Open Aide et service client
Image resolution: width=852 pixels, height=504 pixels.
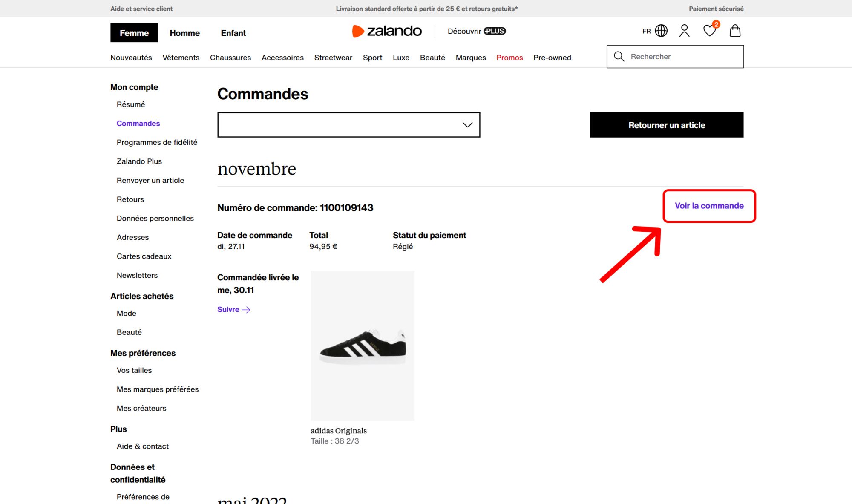click(141, 9)
